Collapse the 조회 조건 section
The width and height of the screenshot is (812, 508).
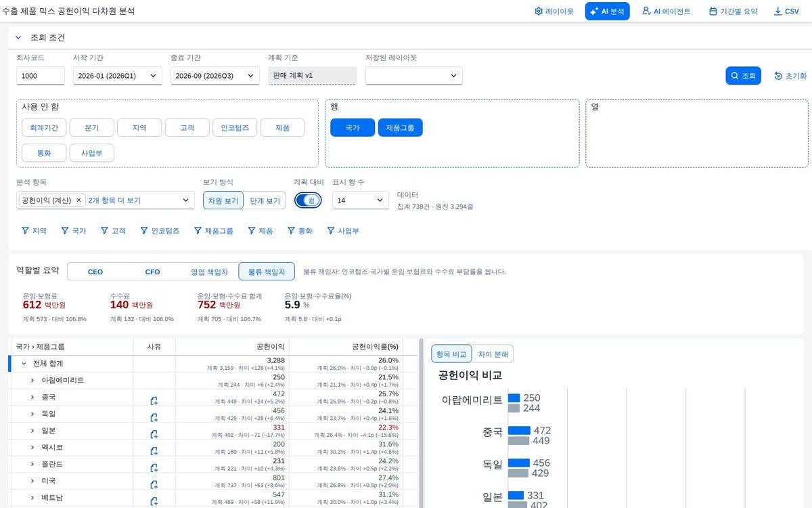pos(18,38)
